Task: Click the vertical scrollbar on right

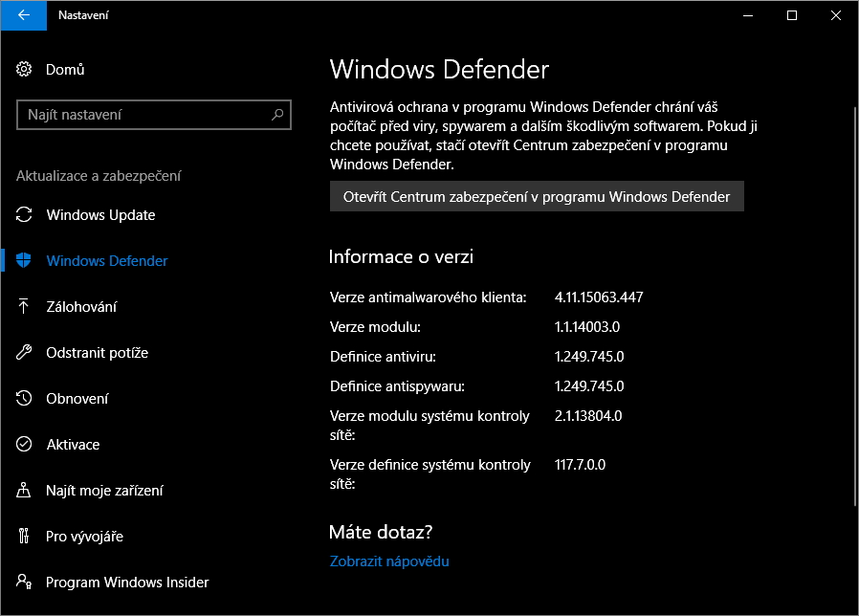Action: coord(854,306)
